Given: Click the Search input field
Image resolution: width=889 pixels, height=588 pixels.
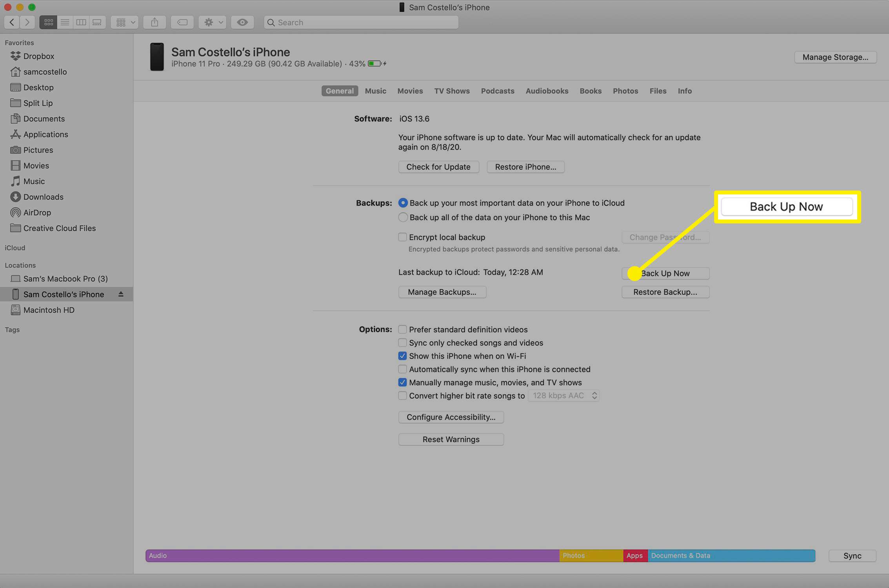Looking at the screenshot, I should [362, 22].
